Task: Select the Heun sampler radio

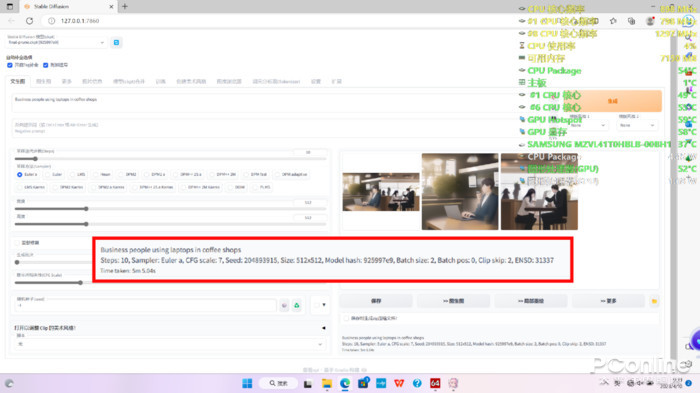Action: [x=96, y=175]
